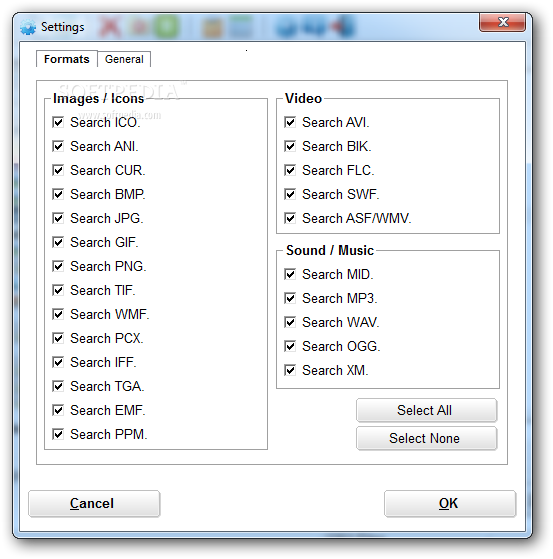Click the Select All button

426,410
